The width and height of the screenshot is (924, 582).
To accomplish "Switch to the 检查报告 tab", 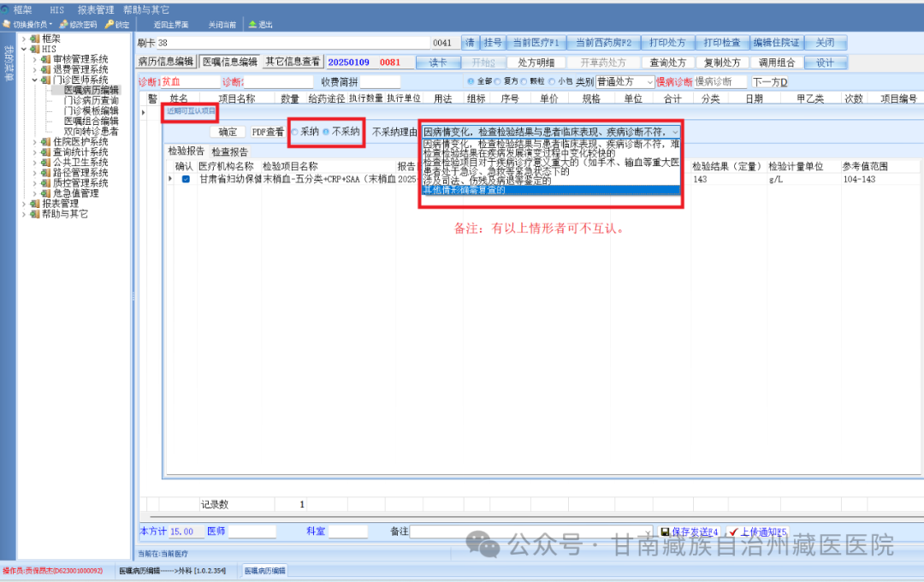I will pos(229,151).
